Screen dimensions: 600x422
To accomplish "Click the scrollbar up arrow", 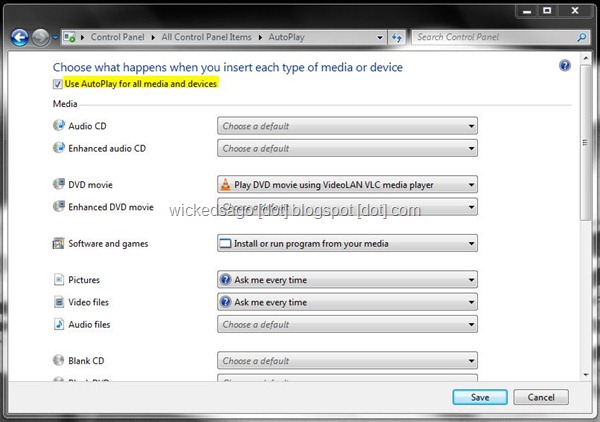I will (x=585, y=58).
